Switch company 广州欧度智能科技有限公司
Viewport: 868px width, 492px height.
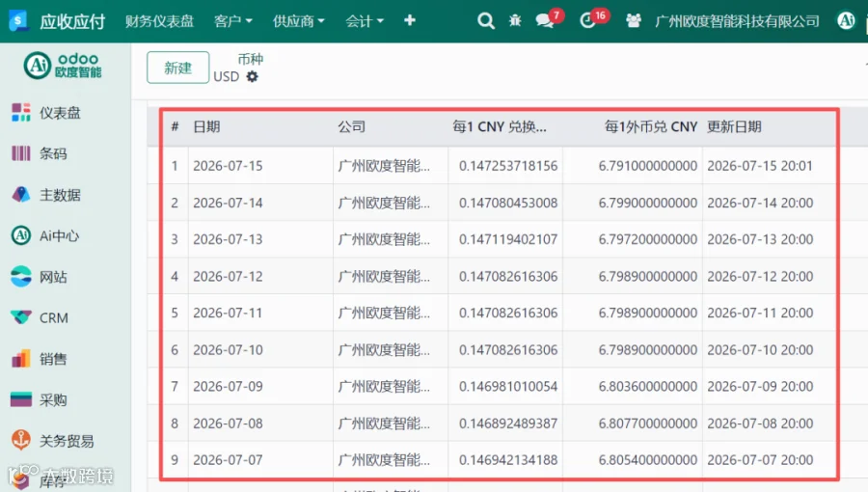point(737,21)
